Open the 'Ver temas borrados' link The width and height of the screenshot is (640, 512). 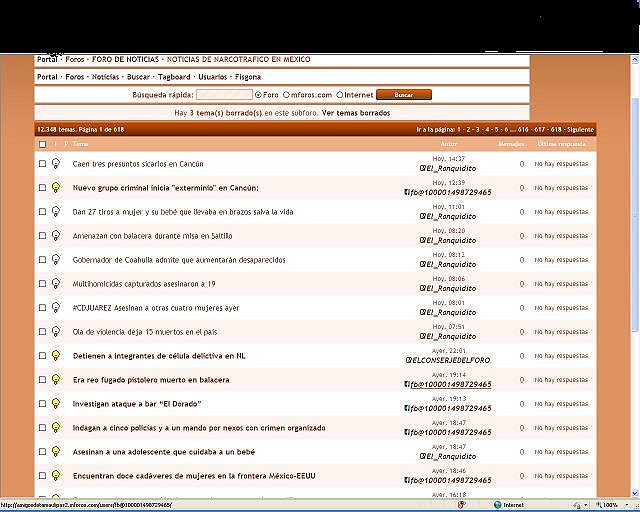point(356,113)
